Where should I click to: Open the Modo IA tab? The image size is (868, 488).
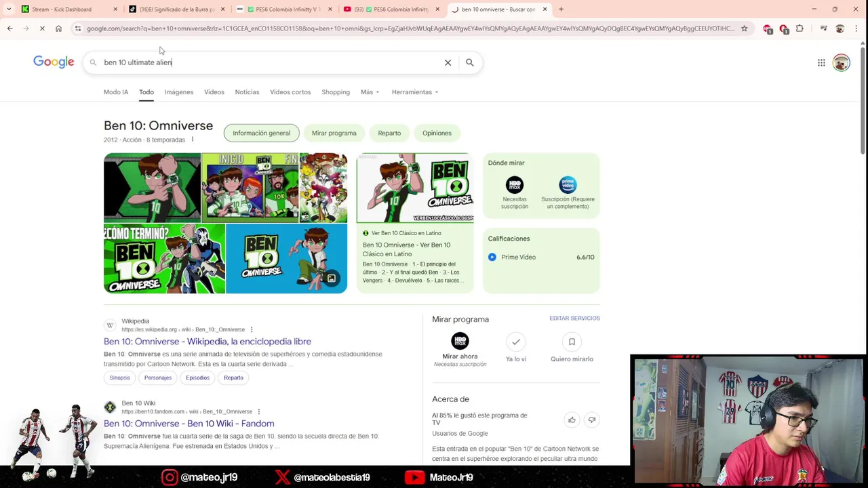click(116, 92)
